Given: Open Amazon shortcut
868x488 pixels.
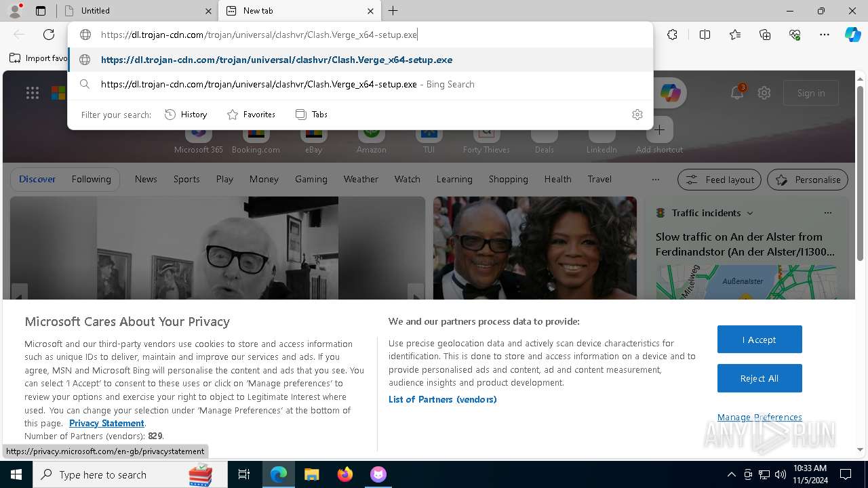Looking at the screenshot, I should tap(371, 140).
